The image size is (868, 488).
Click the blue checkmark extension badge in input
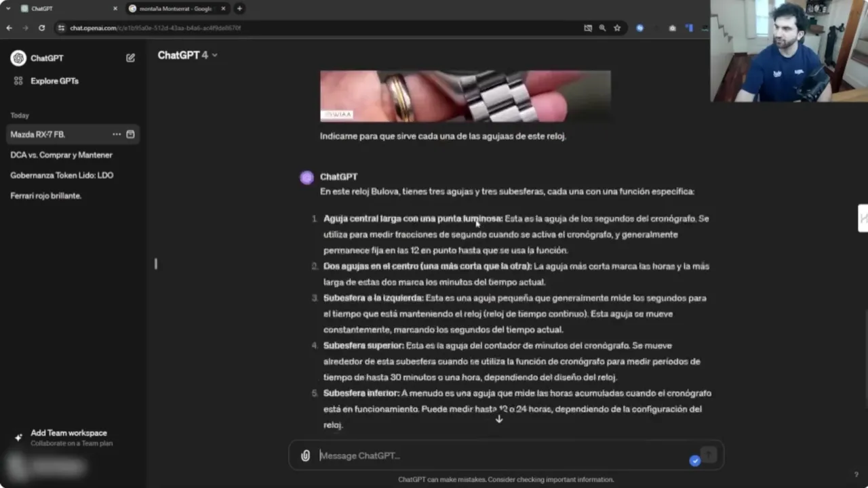pos(694,461)
